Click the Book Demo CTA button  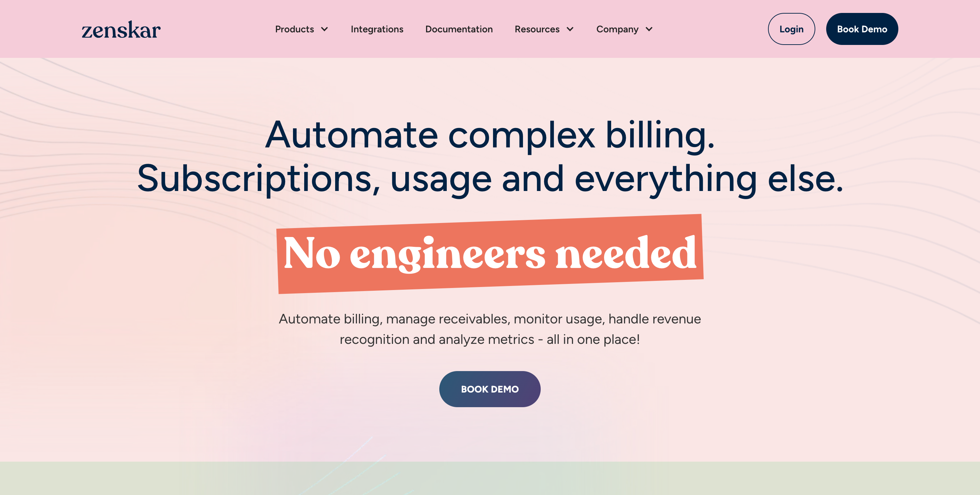[490, 388]
